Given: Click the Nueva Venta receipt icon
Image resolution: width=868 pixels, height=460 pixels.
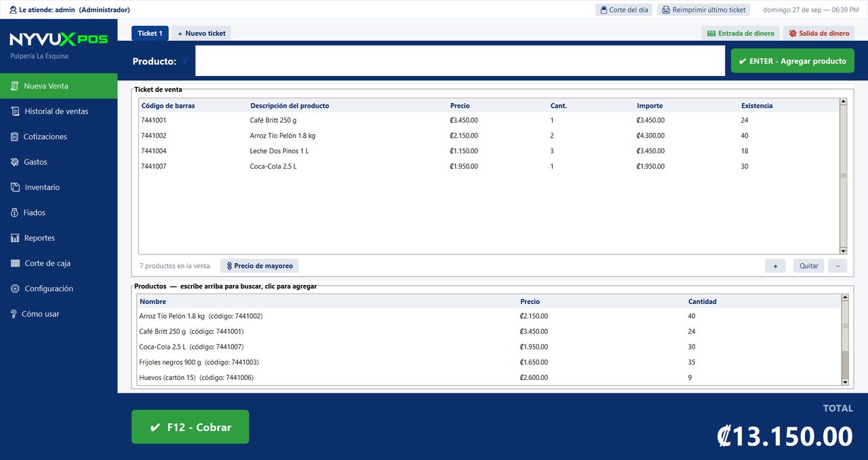Looking at the screenshot, I should pos(14,86).
